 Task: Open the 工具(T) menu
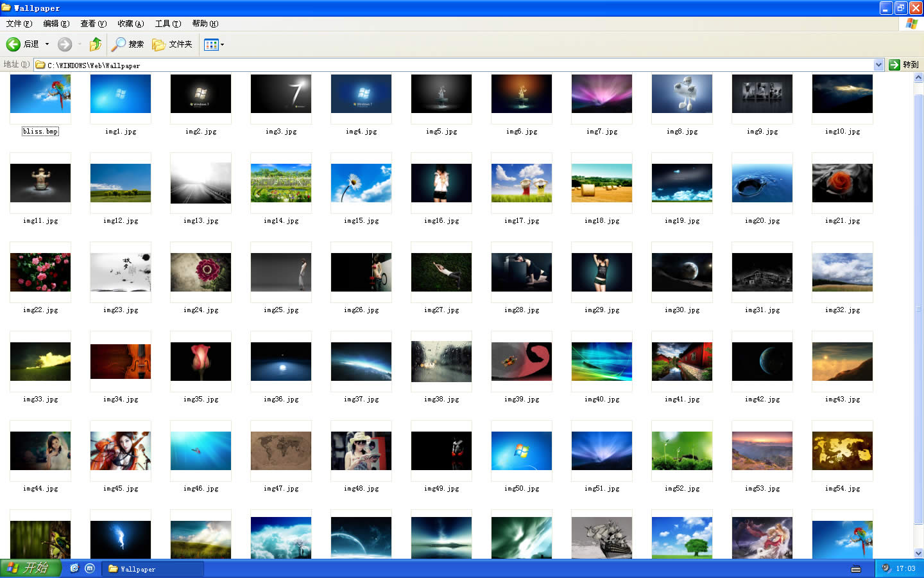pos(167,24)
